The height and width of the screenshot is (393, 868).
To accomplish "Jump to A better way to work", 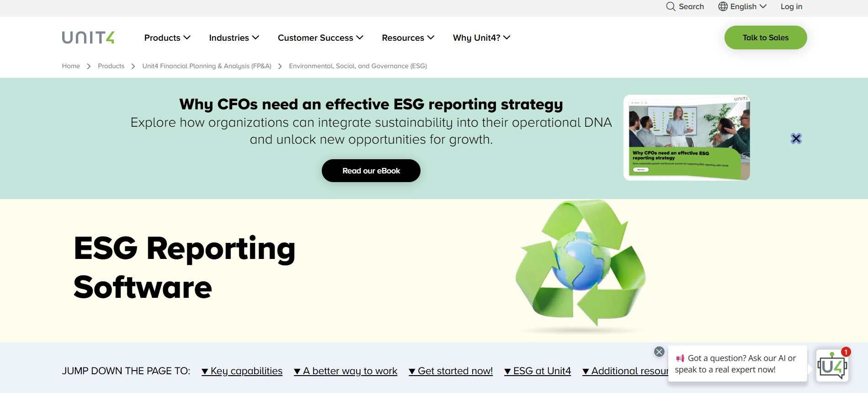I will 346,371.
